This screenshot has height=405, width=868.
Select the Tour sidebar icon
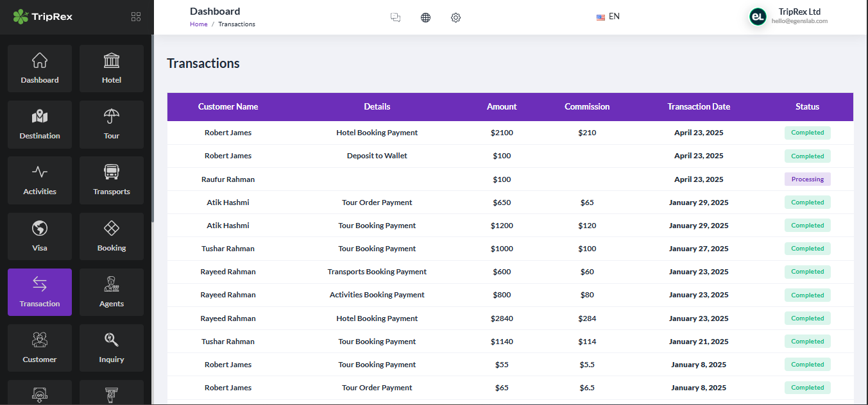tap(111, 124)
